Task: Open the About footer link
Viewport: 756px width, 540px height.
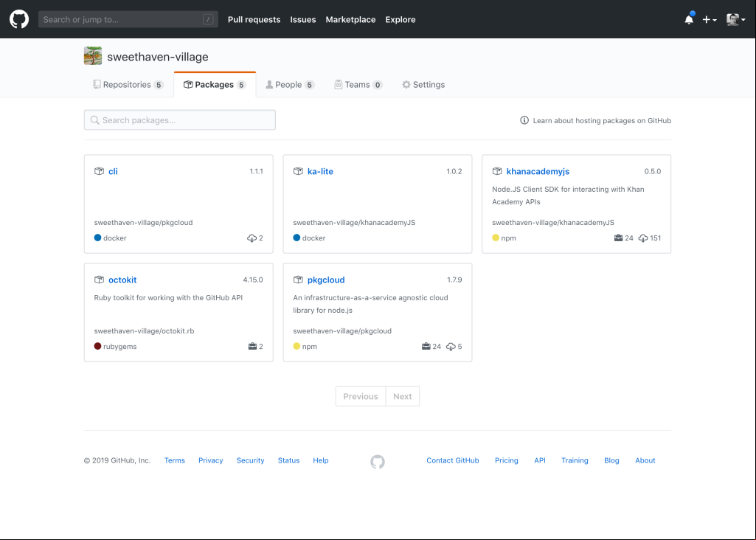Action: click(645, 460)
